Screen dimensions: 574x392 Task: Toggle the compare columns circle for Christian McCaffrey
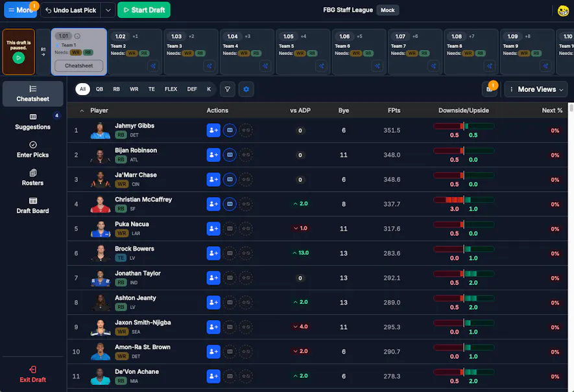230,204
